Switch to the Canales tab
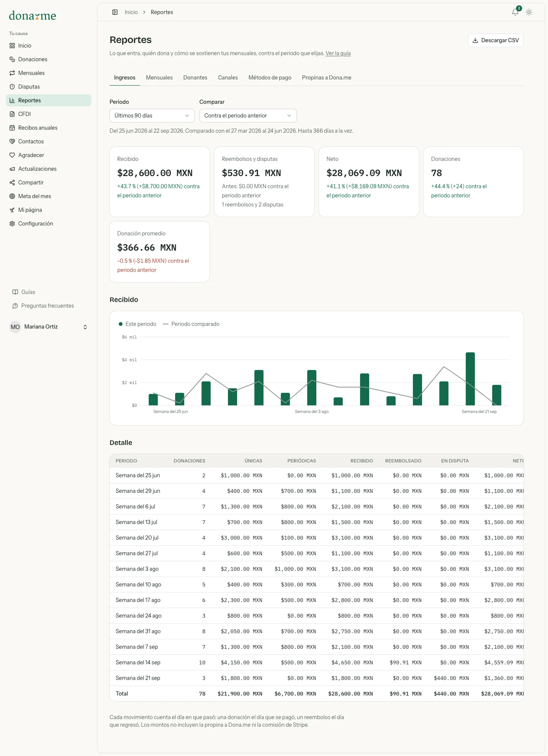Image resolution: width=548 pixels, height=756 pixels. (228, 78)
